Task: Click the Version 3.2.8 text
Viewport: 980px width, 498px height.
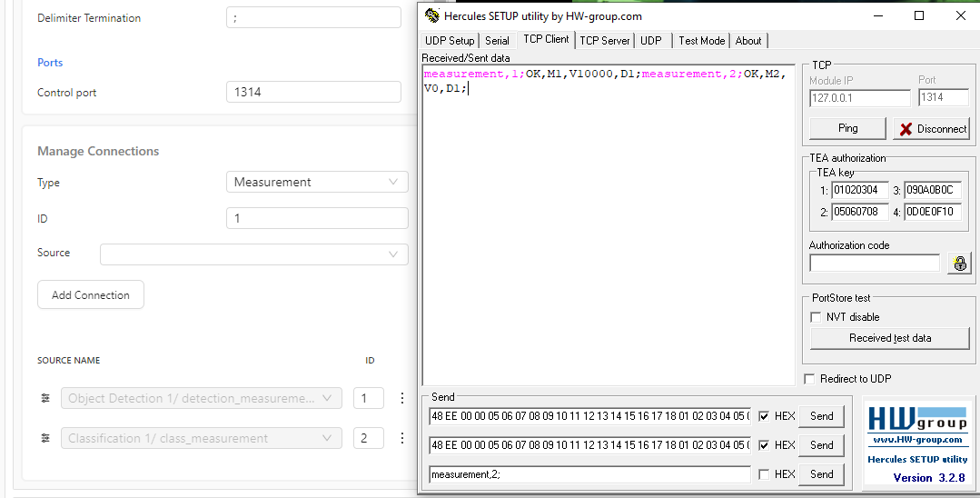Action: 929,477
